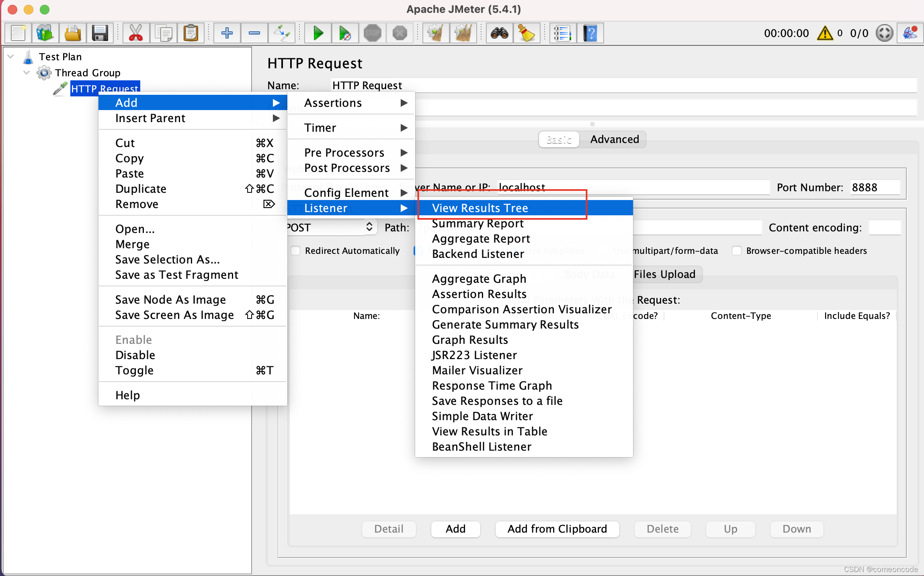Image resolution: width=924 pixels, height=576 pixels.
Task: Open the Function Helper list icon
Action: 563,33
